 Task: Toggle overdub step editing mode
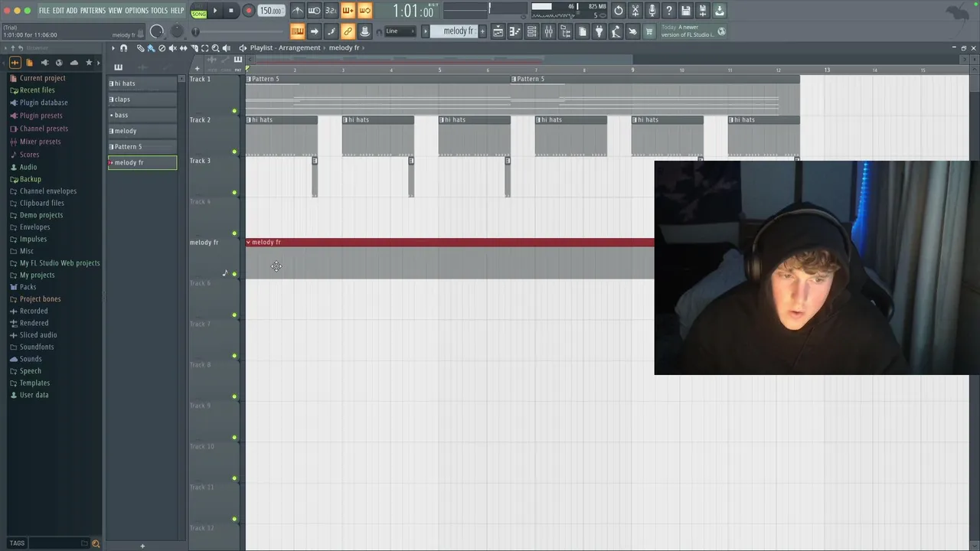click(348, 11)
